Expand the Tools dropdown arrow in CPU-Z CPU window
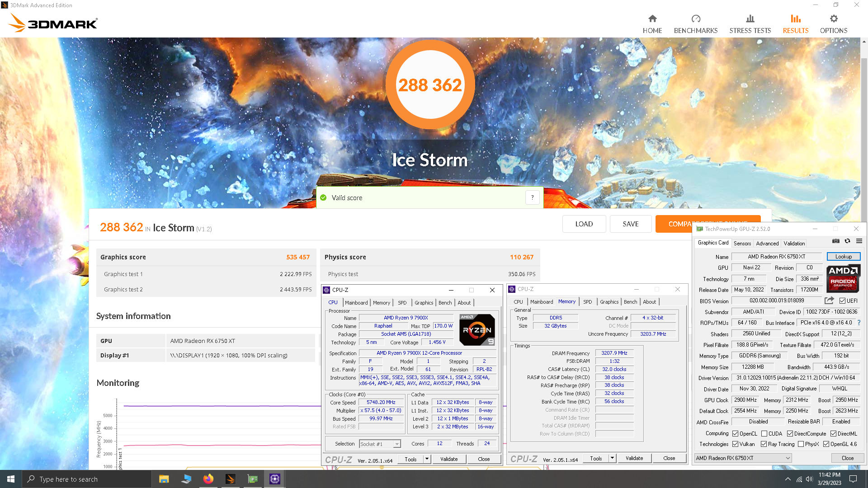Image resolution: width=868 pixels, height=488 pixels. pos(426,459)
